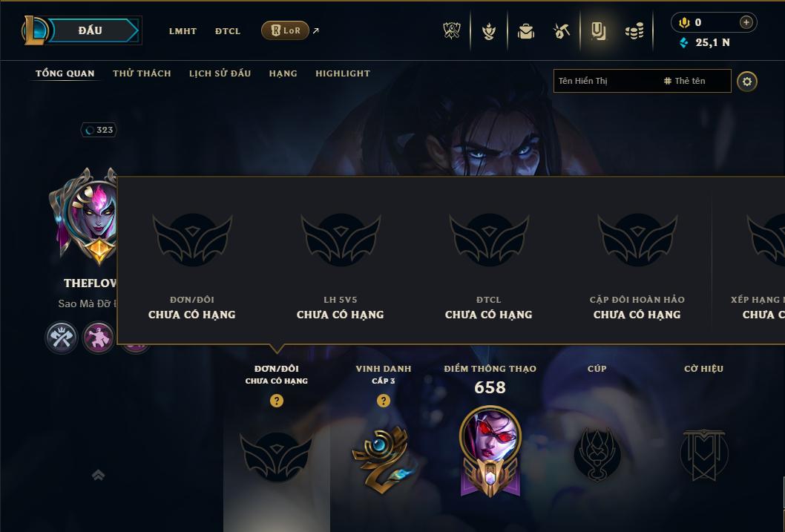
Task: Switch to the Thử Thách tab
Action: tap(142, 73)
